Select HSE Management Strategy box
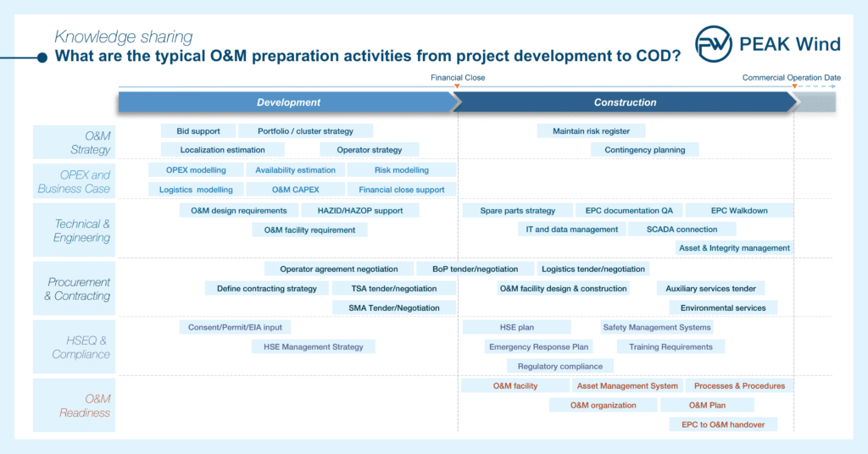Image resolution: width=868 pixels, height=454 pixels. (x=314, y=346)
